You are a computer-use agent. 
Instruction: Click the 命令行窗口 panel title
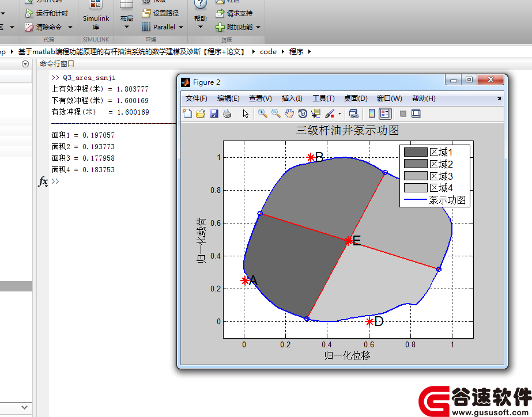point(56,64)
